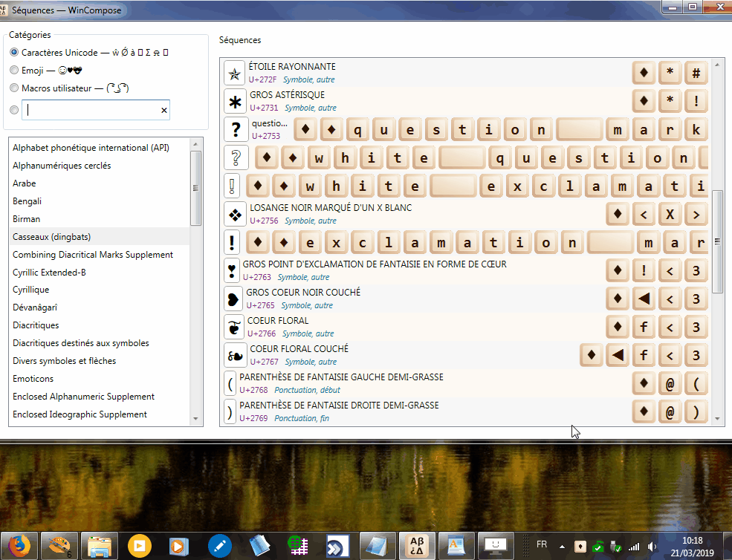Select the Arabe category
732x560 pixels.
(x=100, y=183)
